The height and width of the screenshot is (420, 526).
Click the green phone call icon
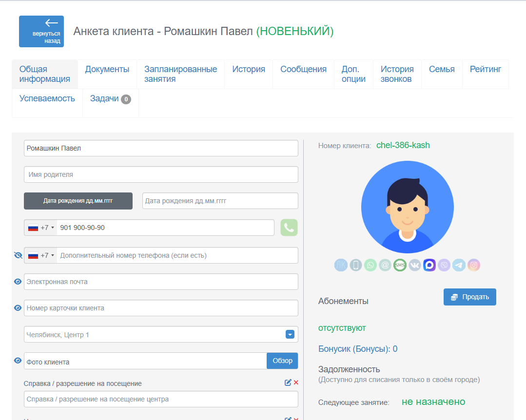(x=289, y=228)
